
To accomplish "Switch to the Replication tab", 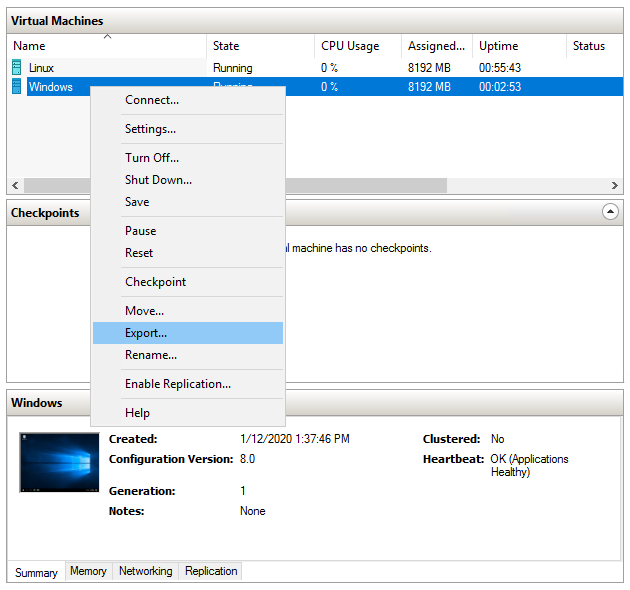I will tap(211, 571).
